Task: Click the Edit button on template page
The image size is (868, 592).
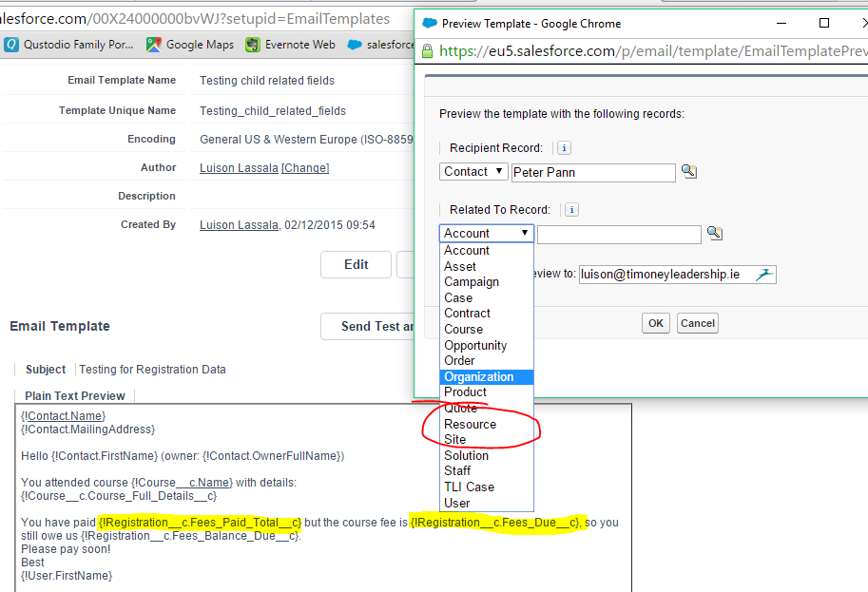Action: (x=356, y=264)
